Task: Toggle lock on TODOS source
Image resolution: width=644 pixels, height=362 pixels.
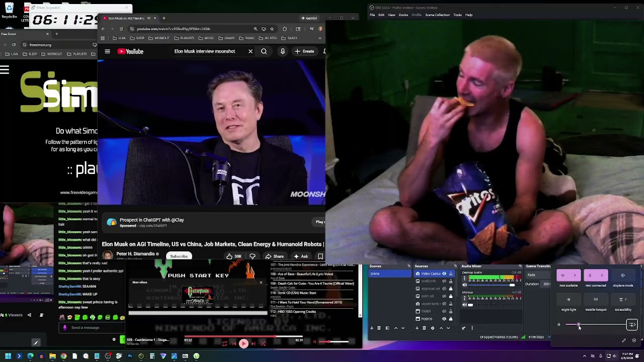Action: [450, 319]
